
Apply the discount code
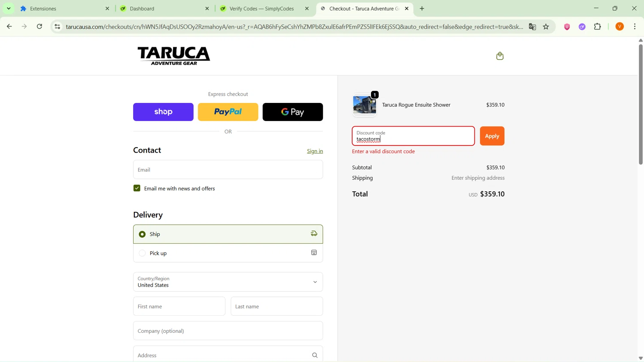(x=492, y=136)
